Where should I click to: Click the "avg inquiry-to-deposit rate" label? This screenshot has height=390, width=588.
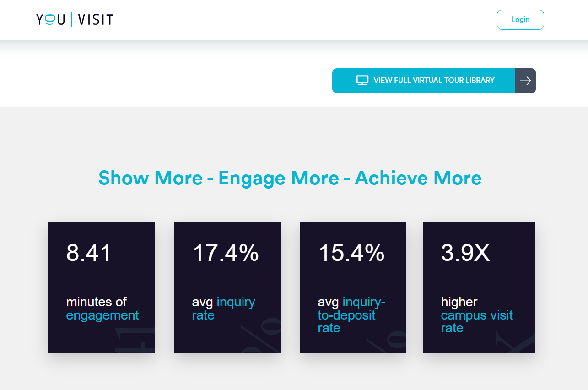tap(351, 315)
